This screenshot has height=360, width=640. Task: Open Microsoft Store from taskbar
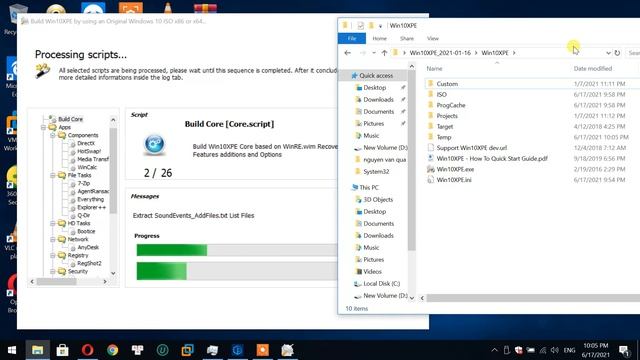pyautogui.click(x=62, y=350)
